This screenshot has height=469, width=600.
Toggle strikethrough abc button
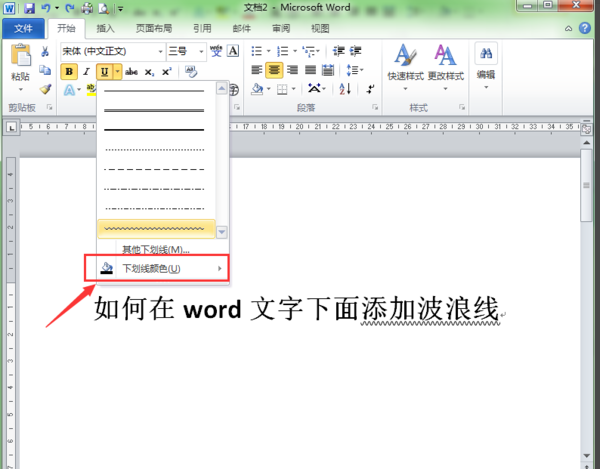click(131, 72)
